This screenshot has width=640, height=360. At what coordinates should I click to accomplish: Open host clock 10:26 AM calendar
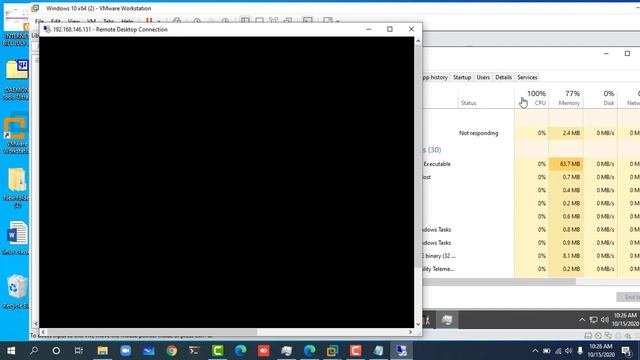(x=602, y=351)
